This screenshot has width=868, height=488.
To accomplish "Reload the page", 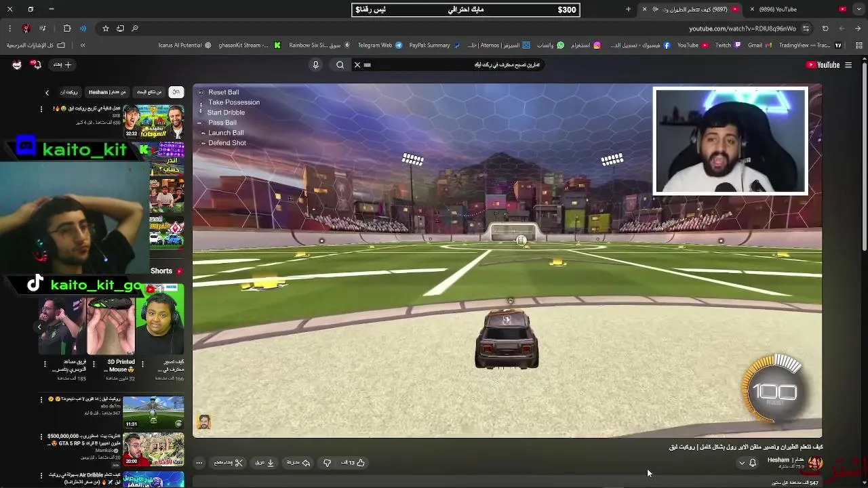I will (825, 28).
